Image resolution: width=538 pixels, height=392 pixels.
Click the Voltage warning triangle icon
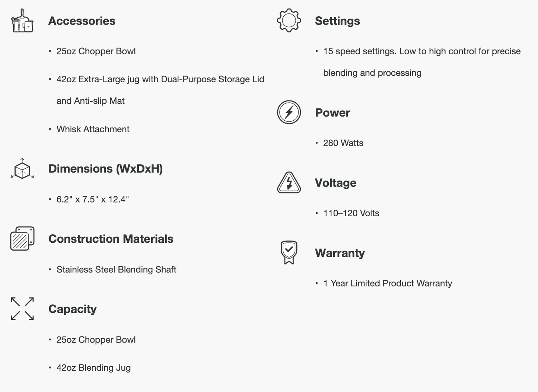[289, 183]
